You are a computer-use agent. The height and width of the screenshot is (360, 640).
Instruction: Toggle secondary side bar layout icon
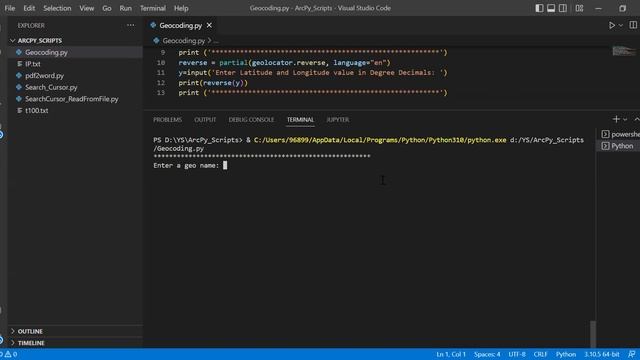tap(563, 8)
